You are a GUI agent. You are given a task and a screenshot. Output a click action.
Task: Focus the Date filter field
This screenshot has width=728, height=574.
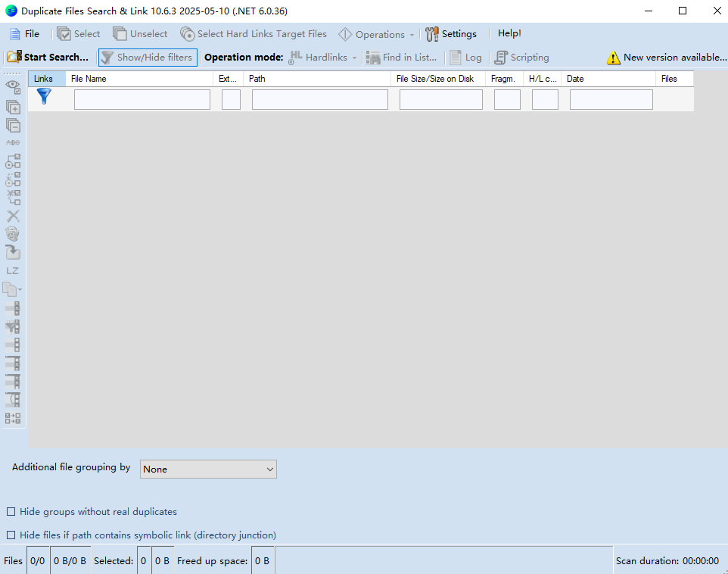point(611,99)
